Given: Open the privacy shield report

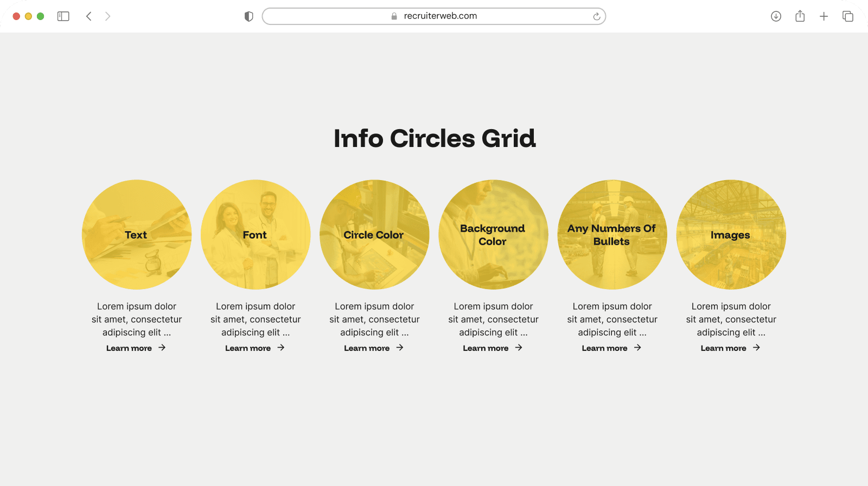Looking at the screenshot, I should coord(249,16).
